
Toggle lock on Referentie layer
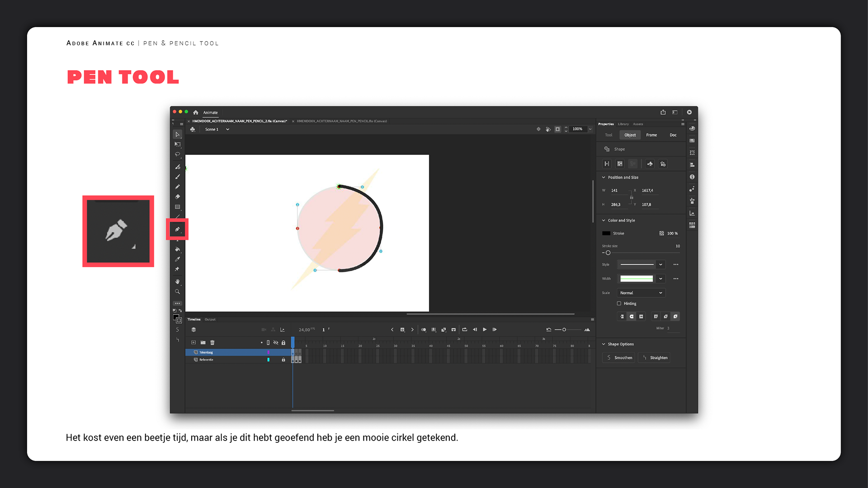[283, 360]
